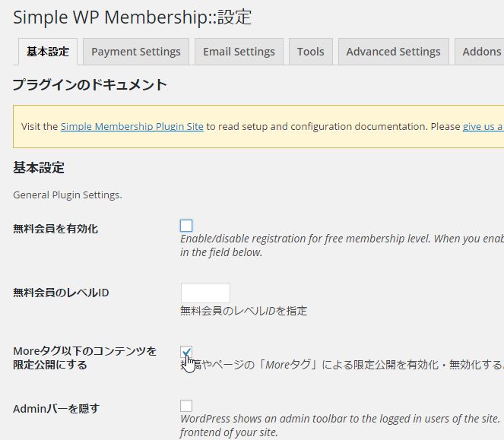Click the Adminバーを隠す label

tap(56, 409)
